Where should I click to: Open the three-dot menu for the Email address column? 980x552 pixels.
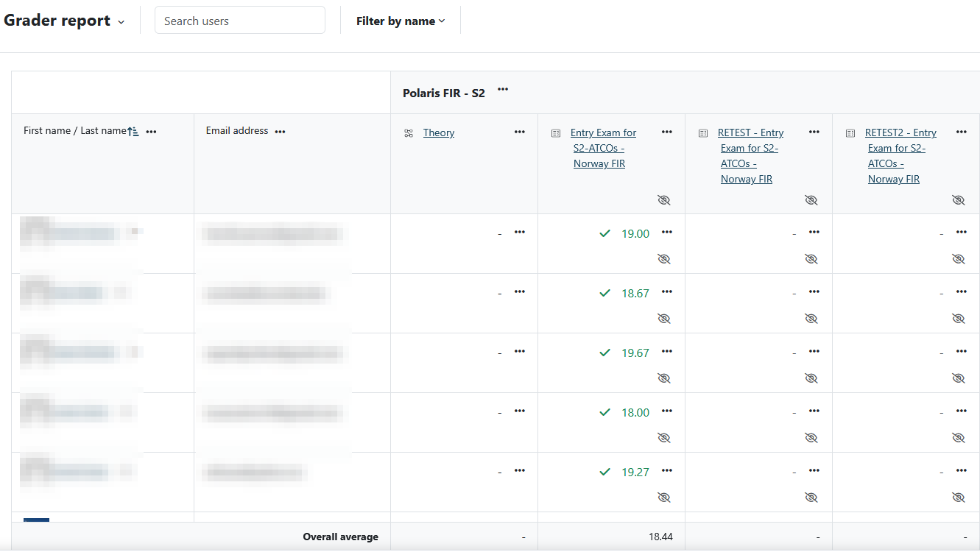tap(280, 132)
